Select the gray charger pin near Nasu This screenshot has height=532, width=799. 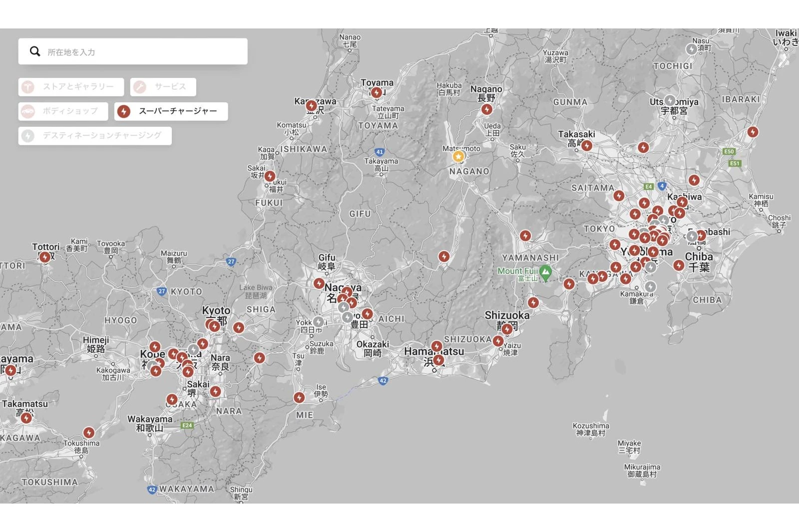point(691,49)
